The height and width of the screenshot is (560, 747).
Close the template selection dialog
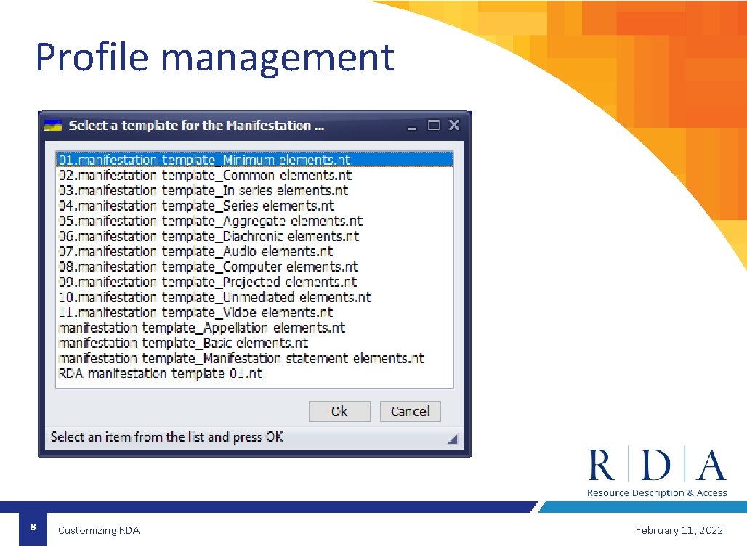point(454,125)
